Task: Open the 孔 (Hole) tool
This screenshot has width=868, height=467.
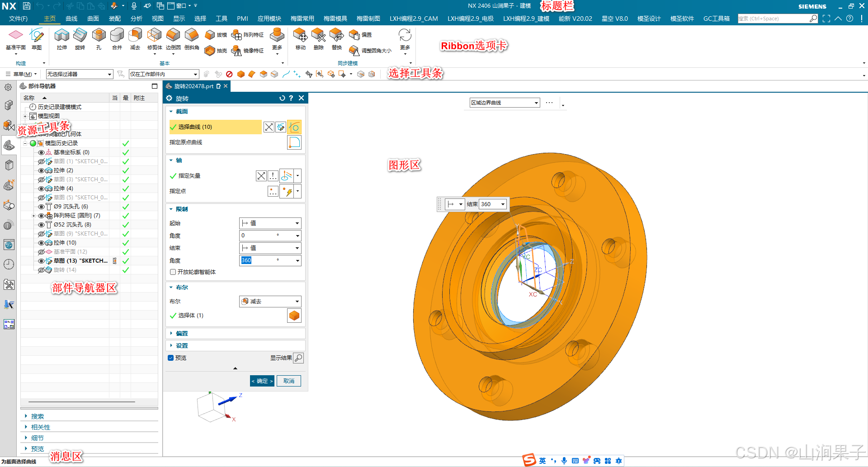Action: [99, 39]
